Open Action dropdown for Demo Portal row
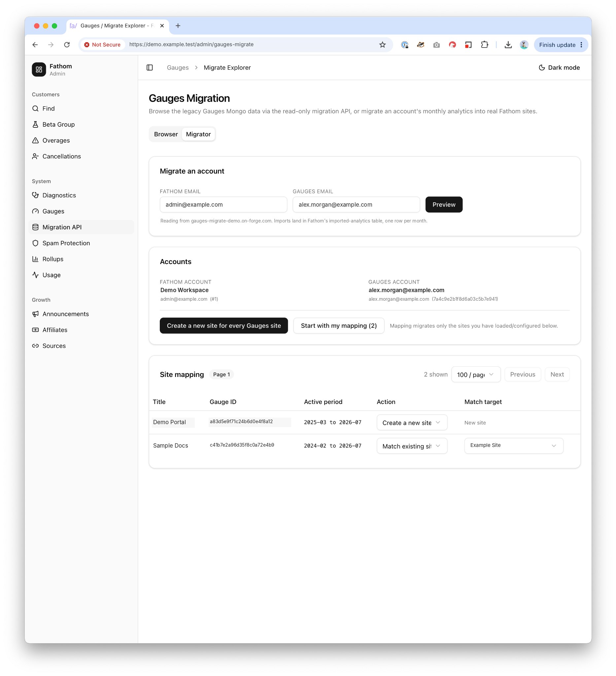The width and height of the screenshot is (616, 676). coord(412,422)
